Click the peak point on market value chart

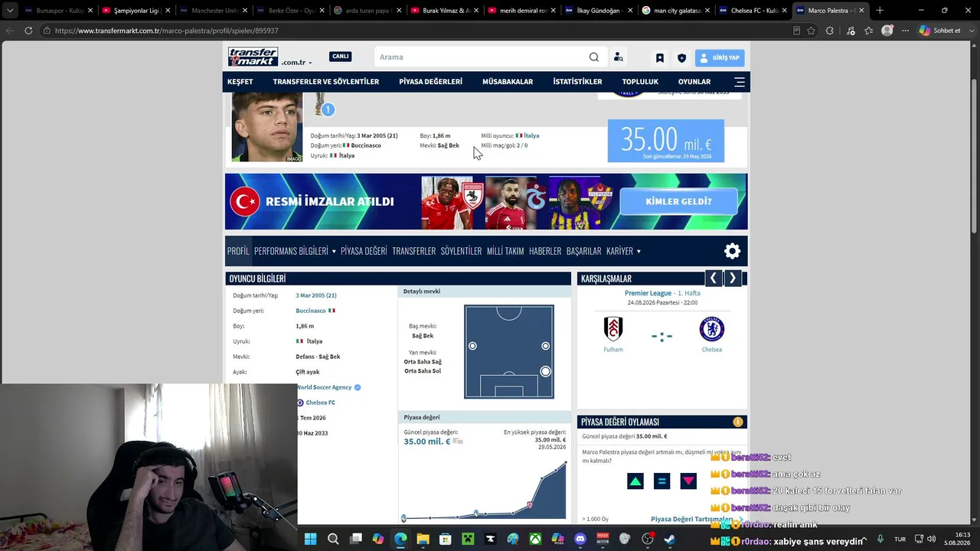[566, 462]
